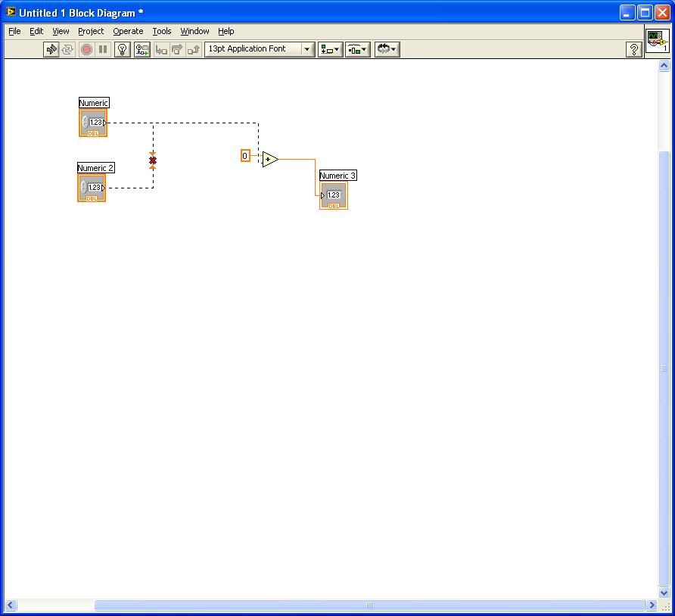Click the horizontal scrollbar left arrow
The image size is (675, 616).
coord(11,605)
